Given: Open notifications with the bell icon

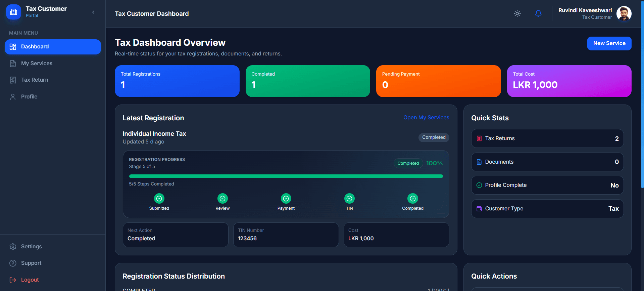Looking at the screenshot, I should (x=538, y=13).
